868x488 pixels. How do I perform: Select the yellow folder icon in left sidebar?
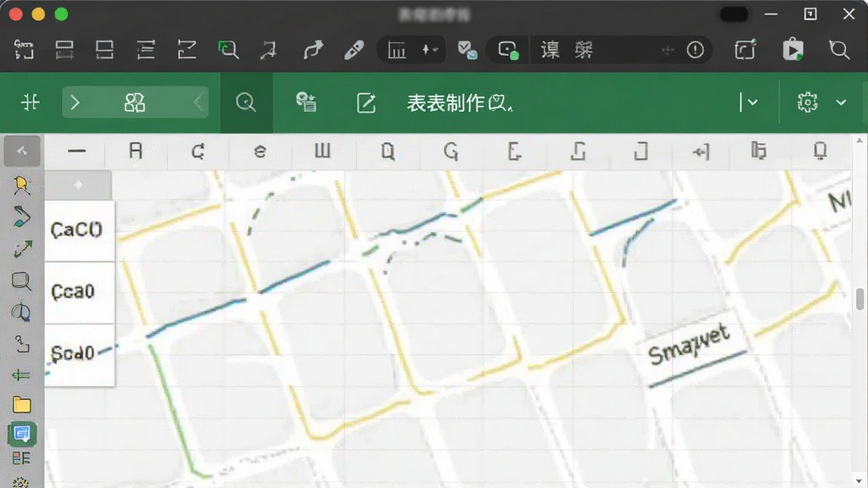(x=21, y=405)
